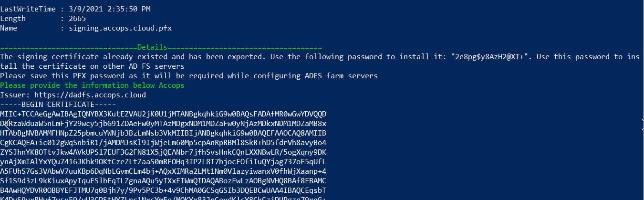644x200 pixels.
Task: Click the certificate line starting with CgKCAQEA
Action: click(x=163, y=143)
